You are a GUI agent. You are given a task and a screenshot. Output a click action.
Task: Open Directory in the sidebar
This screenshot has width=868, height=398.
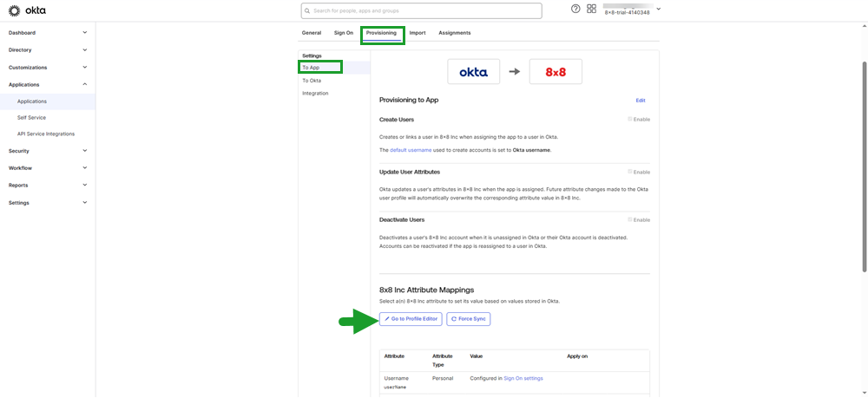click(20, 49)
